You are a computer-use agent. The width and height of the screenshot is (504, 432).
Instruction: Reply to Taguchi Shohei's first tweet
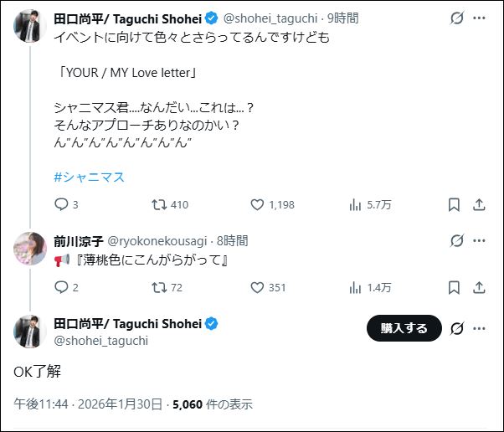61,204
